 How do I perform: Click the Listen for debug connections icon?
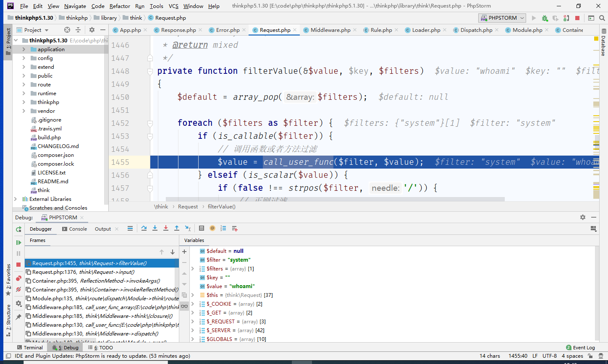[566, 18]
